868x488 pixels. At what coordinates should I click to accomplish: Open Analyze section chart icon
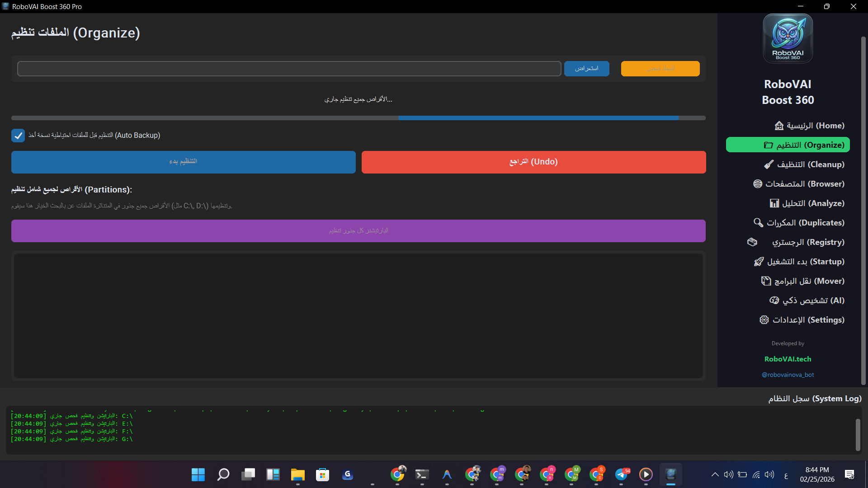(x=774, y=203)
